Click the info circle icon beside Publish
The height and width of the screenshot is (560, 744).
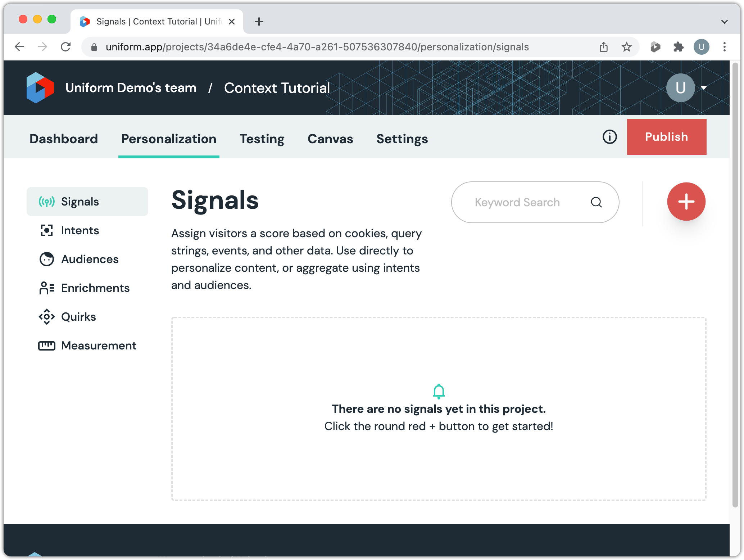[x=609, y=137]
